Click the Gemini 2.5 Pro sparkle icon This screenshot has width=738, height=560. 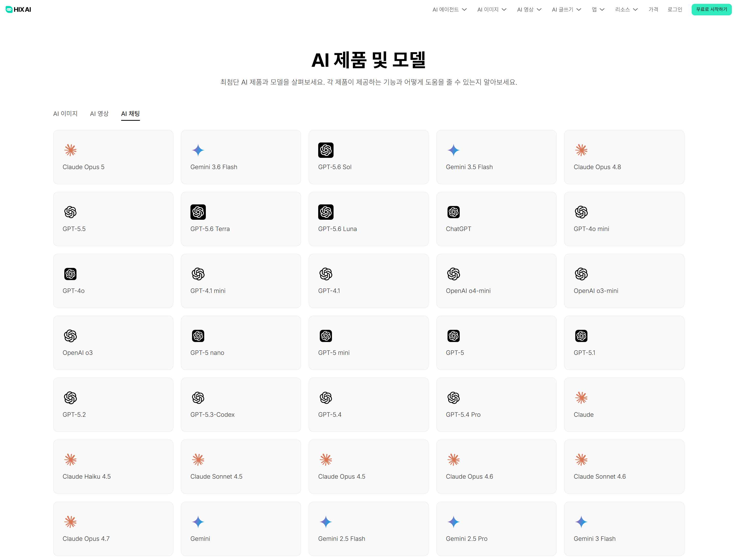[454, 522]
